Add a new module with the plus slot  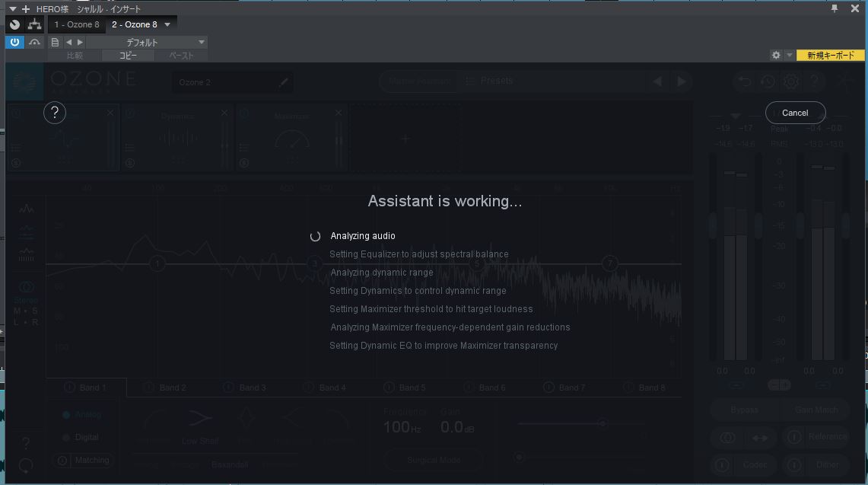405,139
